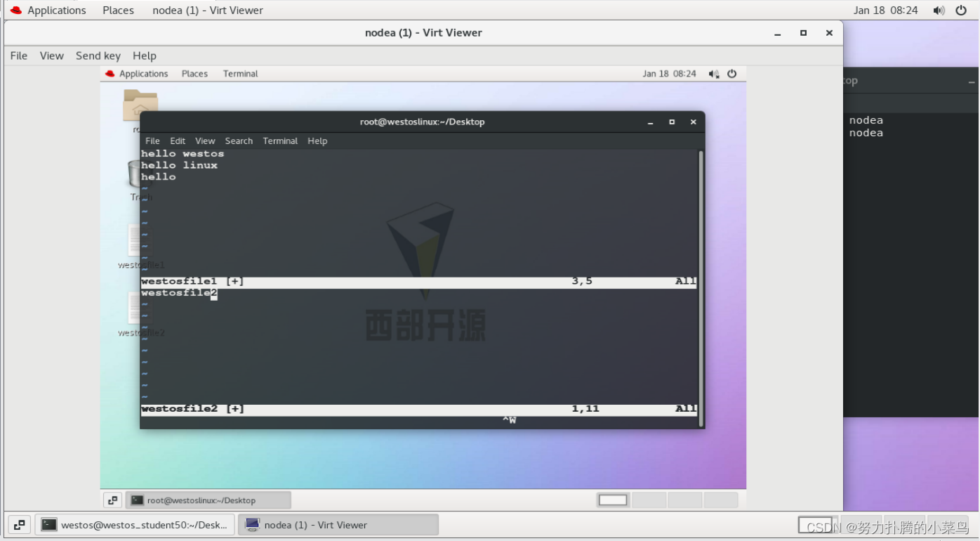Open terminal Terminal menu

click(280, 141)
